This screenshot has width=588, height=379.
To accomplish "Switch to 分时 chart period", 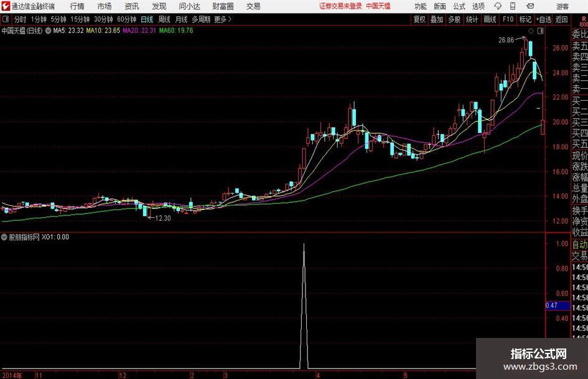I will click(21, 19).
